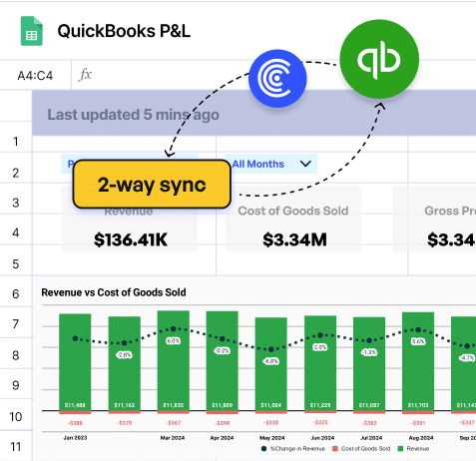Click the A4:C4 cell reference box
The height and width of the screenshot is (461, 476).
pos(35,76)
